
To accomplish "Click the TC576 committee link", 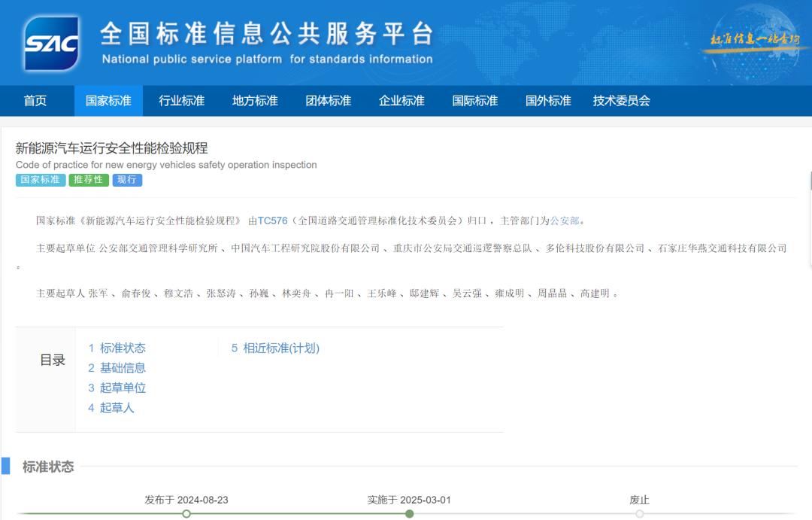I will (x=272, y=220).
